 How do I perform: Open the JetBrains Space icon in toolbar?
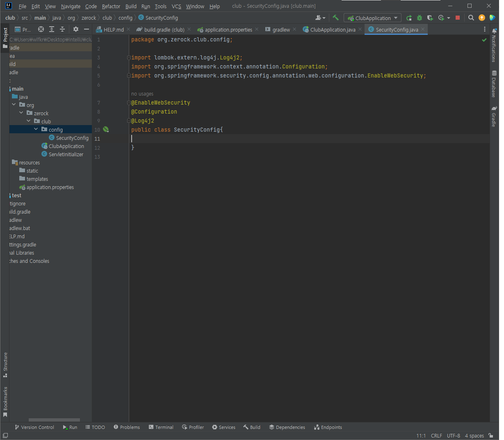coord(493,18)
